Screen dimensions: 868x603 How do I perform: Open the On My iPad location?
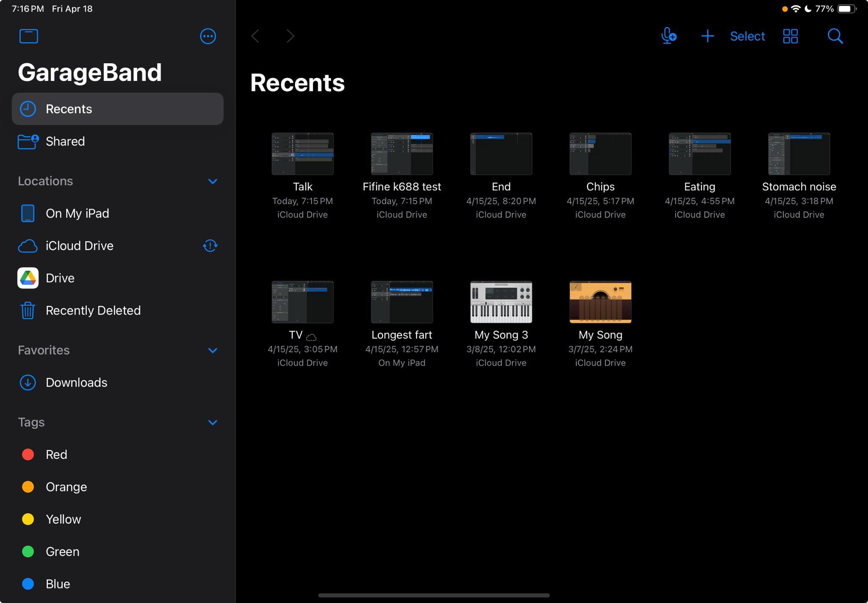point(117,213)
